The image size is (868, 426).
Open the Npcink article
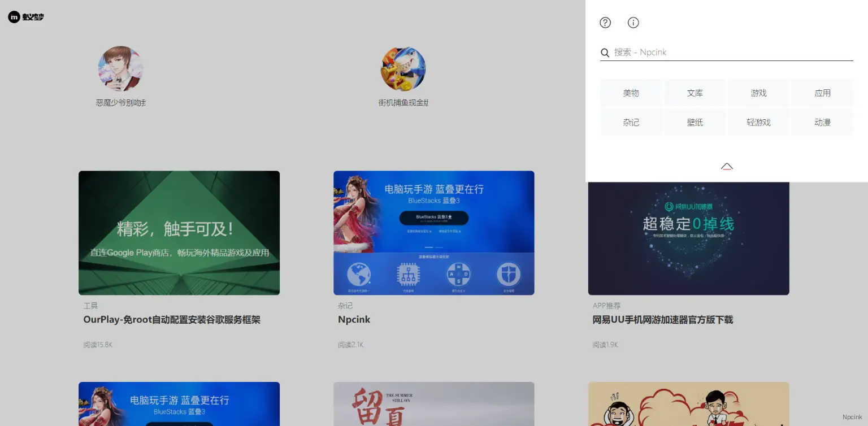(354, 319)
